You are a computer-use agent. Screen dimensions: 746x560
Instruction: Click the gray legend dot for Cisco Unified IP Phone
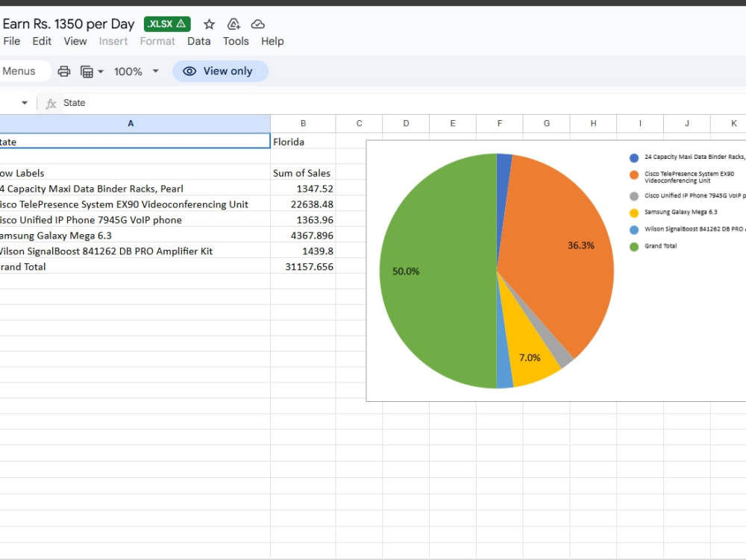point(633,196)
